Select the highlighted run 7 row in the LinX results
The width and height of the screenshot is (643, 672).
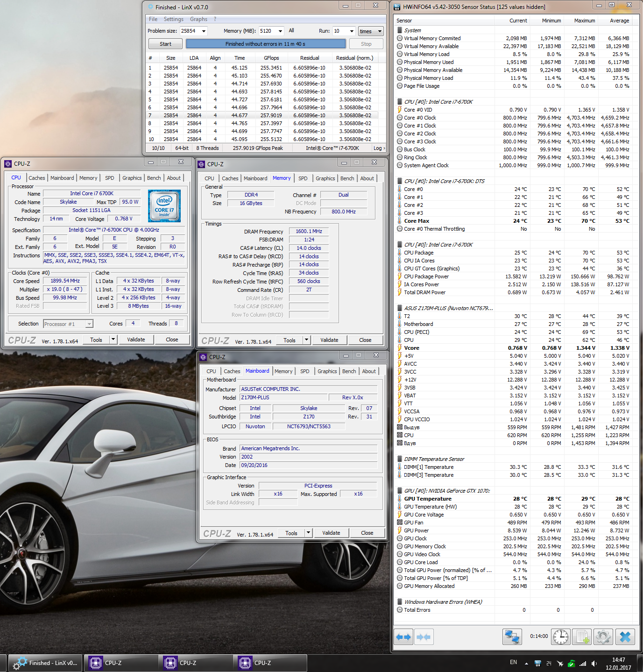(x=263, y=115)
